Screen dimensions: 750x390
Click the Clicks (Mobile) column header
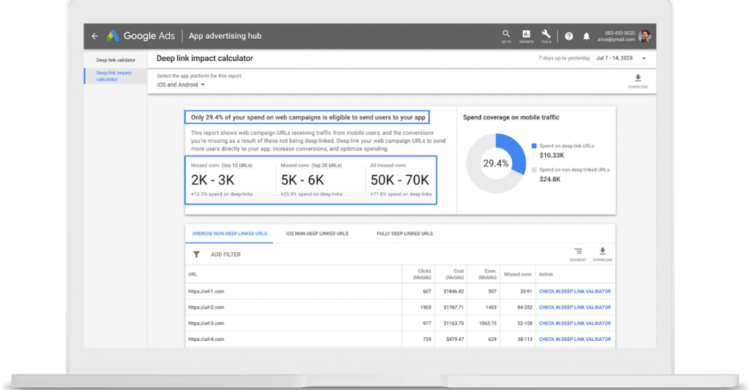[x=421, y=274]
